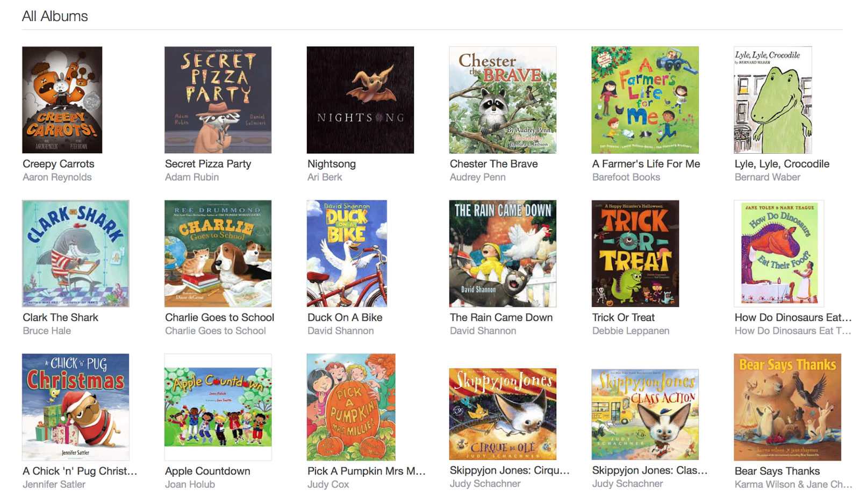Screen dimensions: 860x504
Task: Click the Chester The Brave cover image
Action: pos(503,100)
